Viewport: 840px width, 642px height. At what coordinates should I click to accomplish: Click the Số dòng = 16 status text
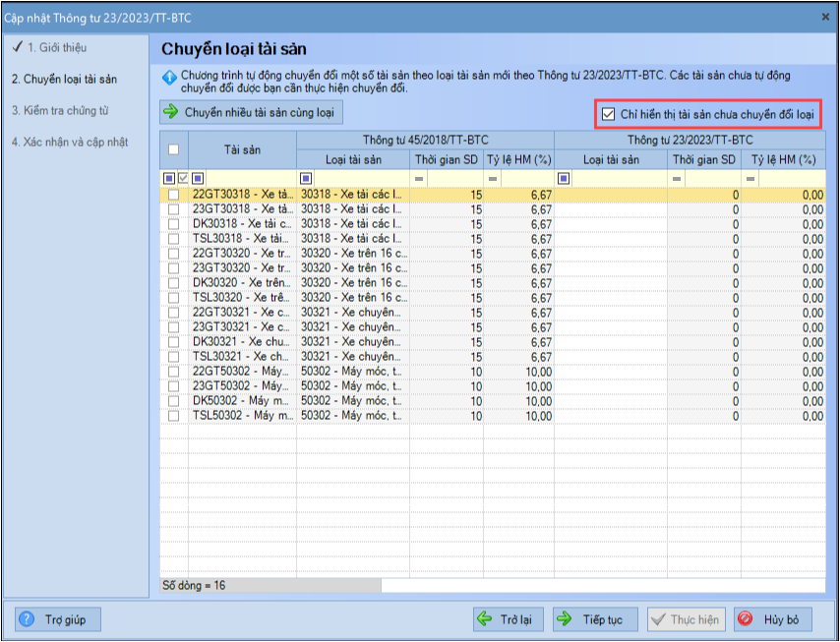(194, 585)
